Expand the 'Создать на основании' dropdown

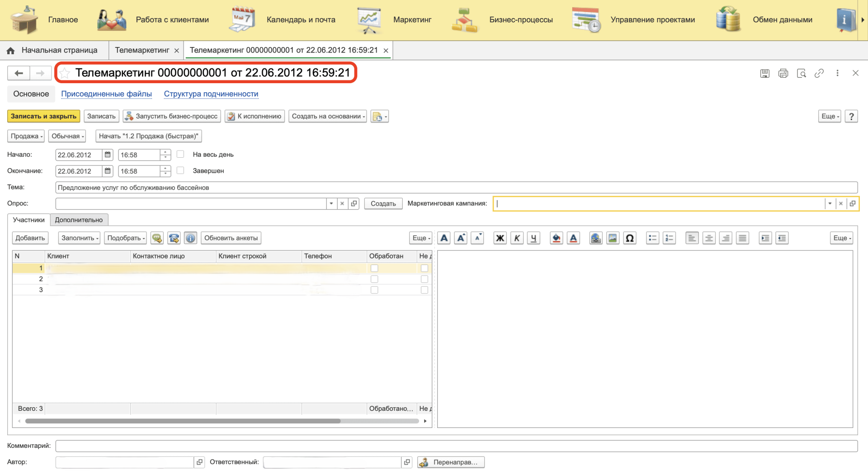[x=327, y=117]
